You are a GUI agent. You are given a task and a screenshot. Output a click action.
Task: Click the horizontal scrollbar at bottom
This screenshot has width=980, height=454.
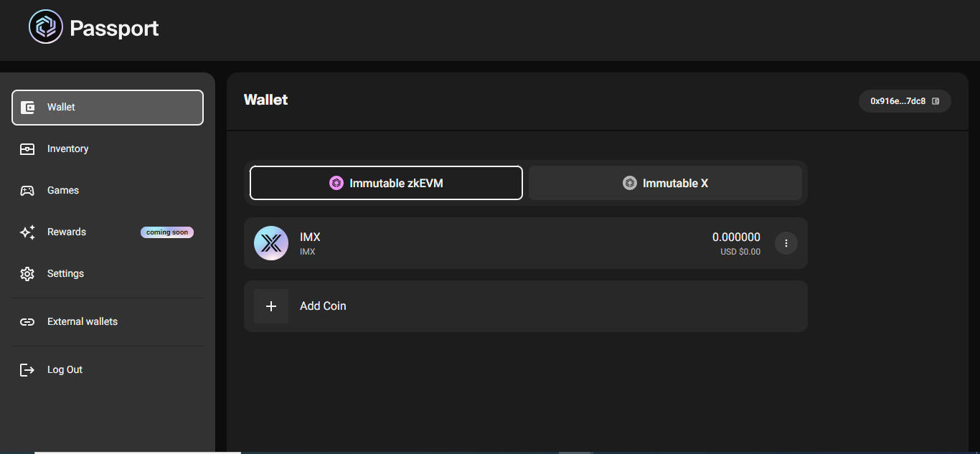click(x=138, y=452)
